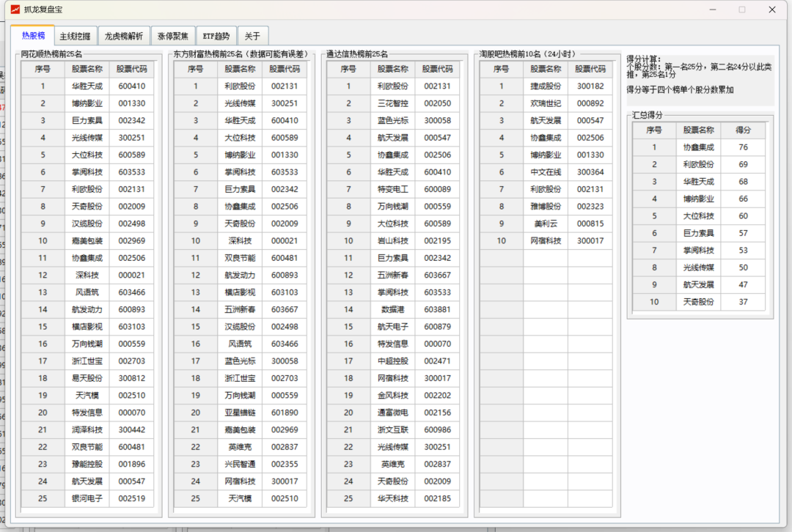
Task: Open the 关于 tab
Action: tap(254, 34)
